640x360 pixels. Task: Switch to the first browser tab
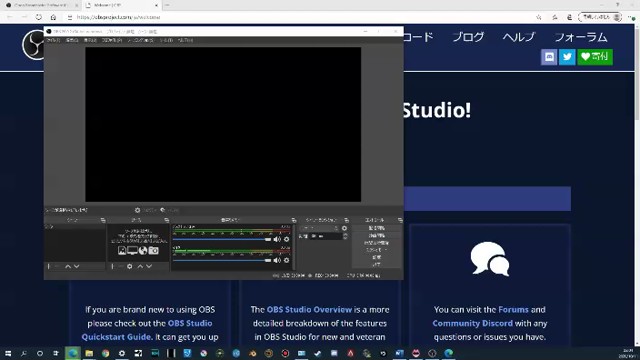pos(41,5)
